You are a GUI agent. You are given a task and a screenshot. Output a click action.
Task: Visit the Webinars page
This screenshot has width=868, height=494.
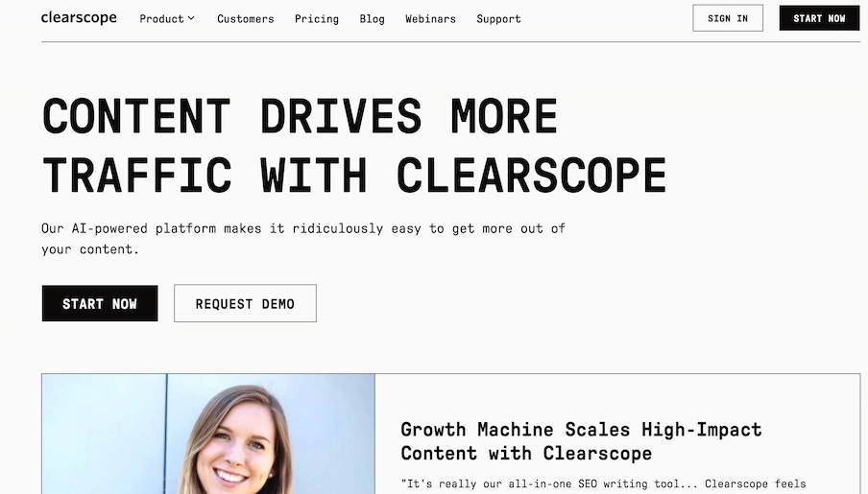tap(431, 19)
